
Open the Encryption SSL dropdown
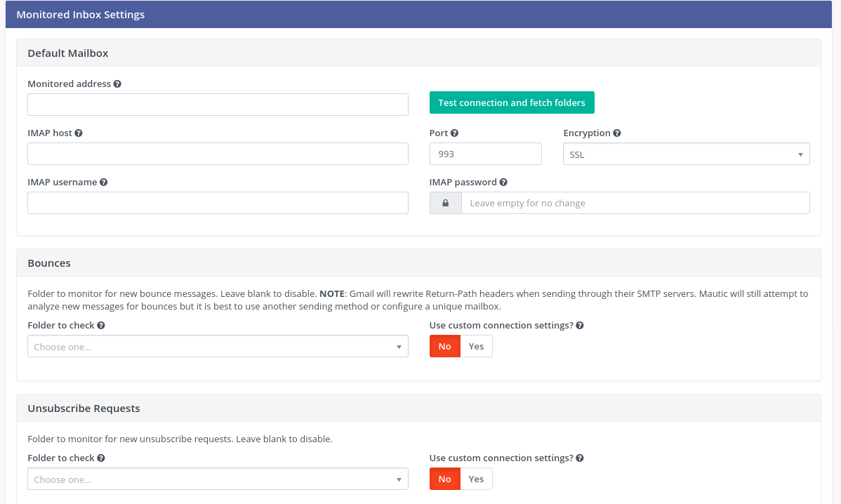685,154
